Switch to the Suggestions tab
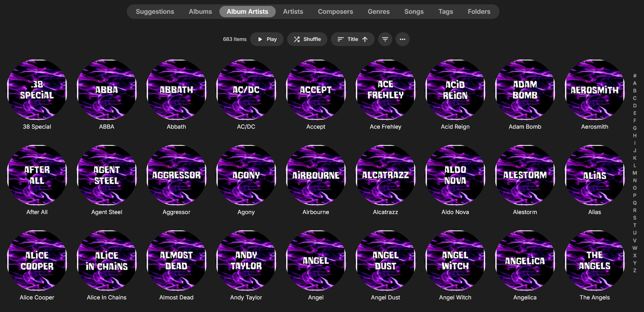The width and height of the screenshot is (644, 312). 155,12
